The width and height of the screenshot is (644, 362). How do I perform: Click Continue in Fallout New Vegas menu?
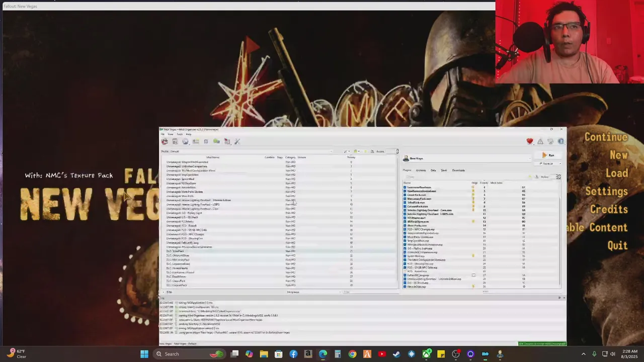click(x=606, y=137)
